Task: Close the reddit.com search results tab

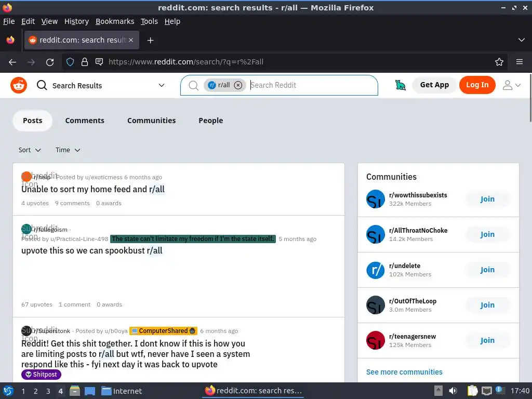Action: coord(131,40)
